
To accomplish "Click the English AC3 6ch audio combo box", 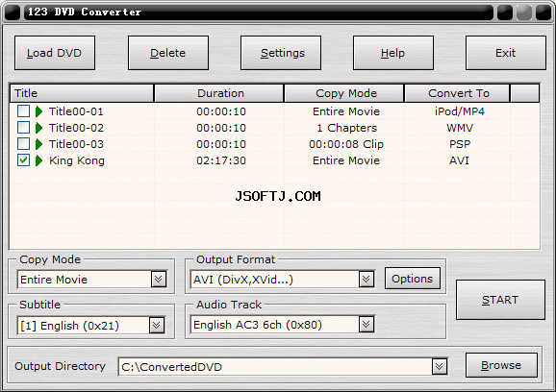I will pos(282,325).
